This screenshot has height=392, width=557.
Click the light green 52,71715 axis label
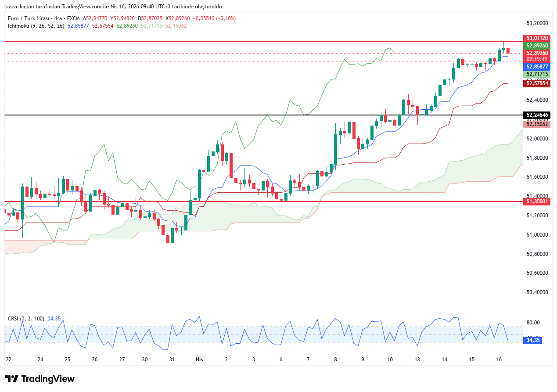click(537, 75)
